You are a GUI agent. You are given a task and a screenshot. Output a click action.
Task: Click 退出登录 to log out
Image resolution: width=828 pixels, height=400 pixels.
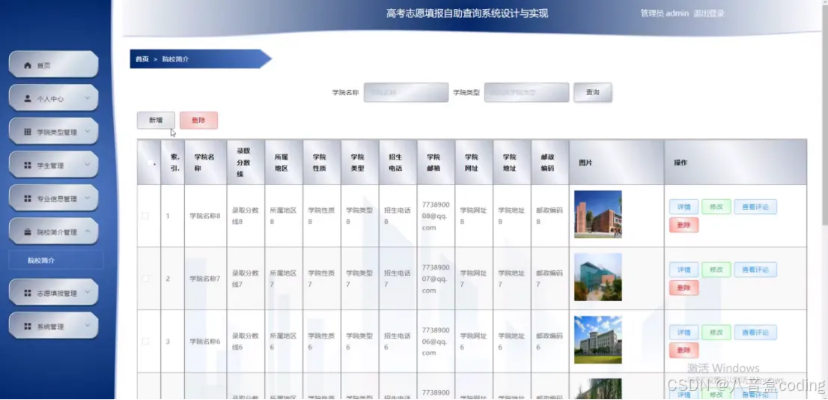[709, 14]
